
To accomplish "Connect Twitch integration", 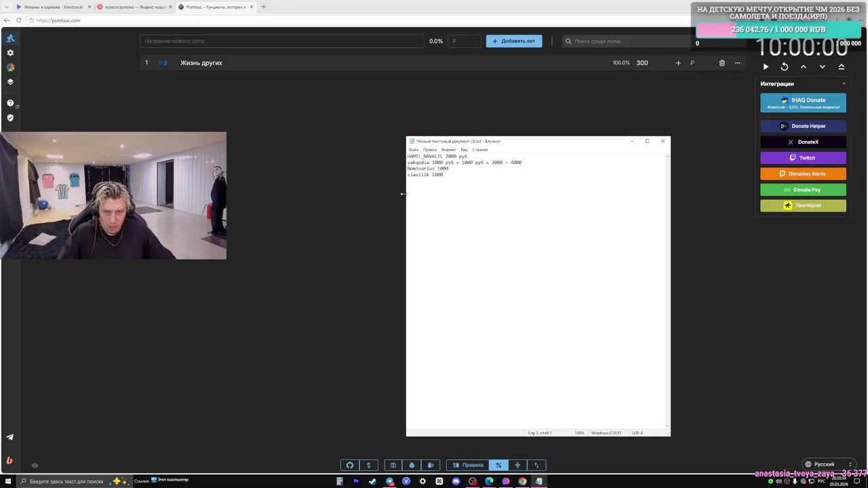I will [x=803, y=158].
